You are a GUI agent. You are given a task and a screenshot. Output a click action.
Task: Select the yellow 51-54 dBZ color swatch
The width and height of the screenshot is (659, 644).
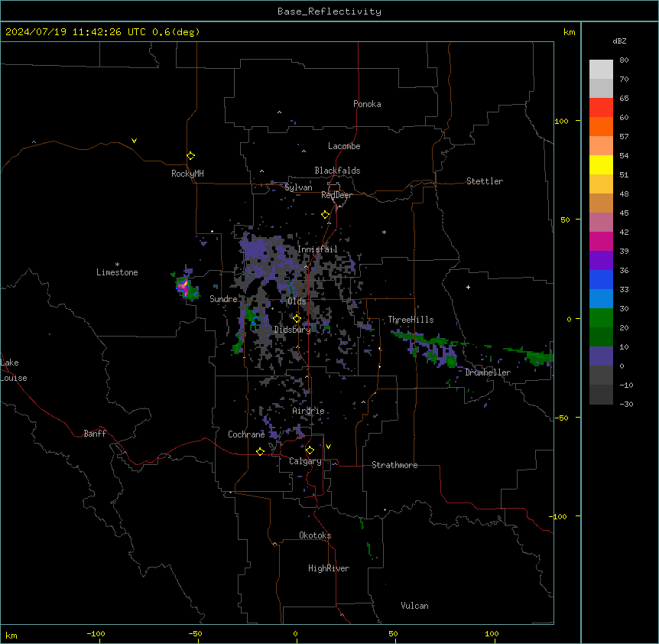click(x=601, y=164)
